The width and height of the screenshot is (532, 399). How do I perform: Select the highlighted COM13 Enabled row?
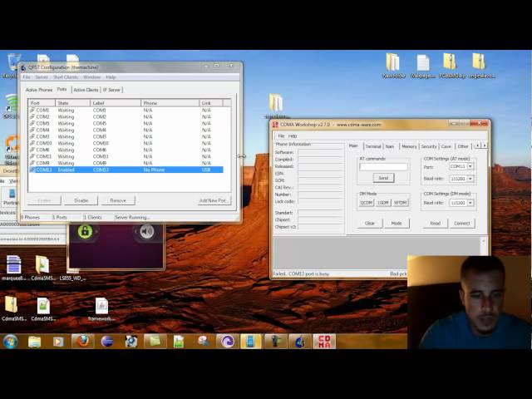(x=126, y=170)
